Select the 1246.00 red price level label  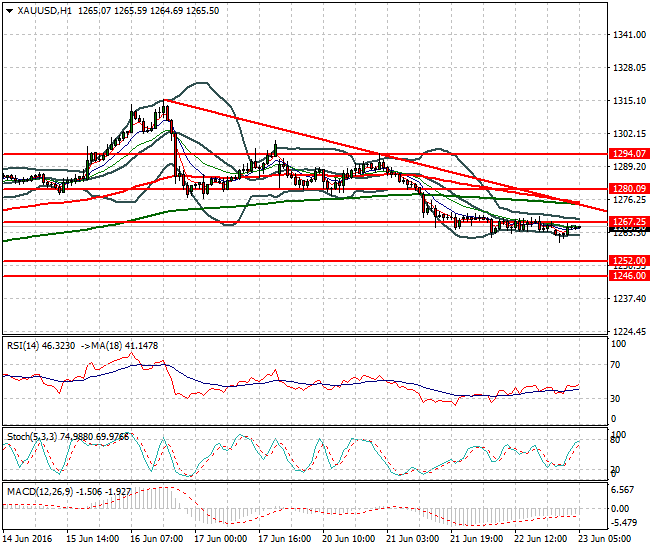629,276
